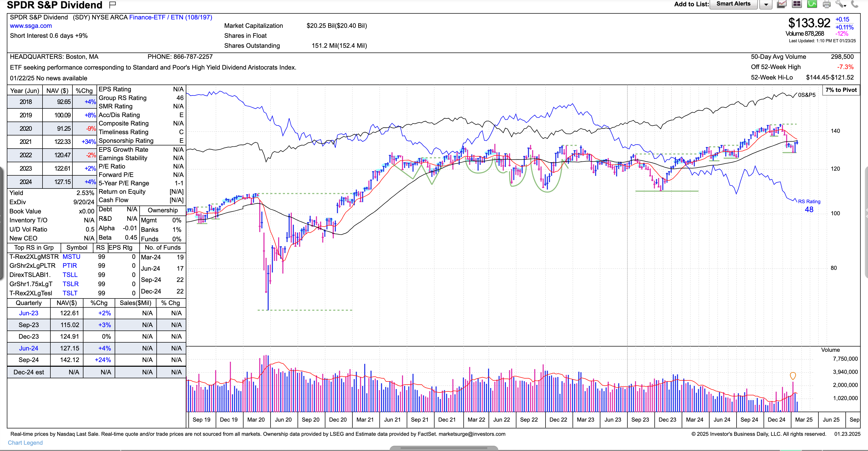Click the phone contact icon
868x451 pixels.
[x=855, y=4]
